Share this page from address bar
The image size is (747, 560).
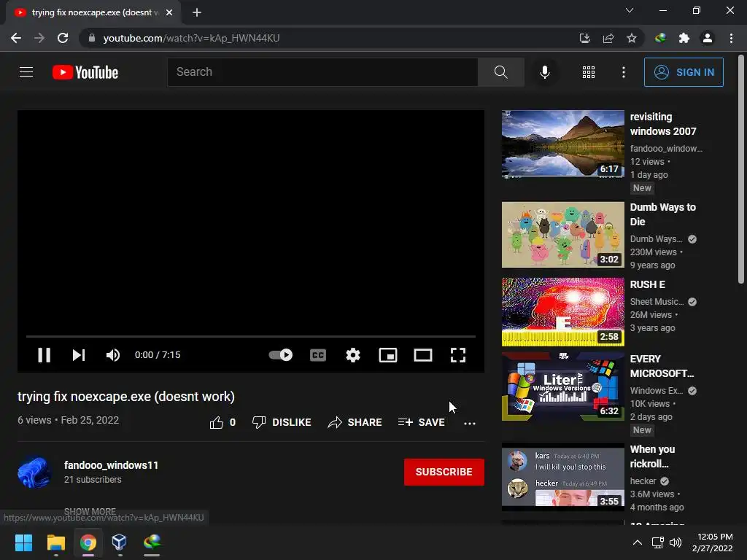(x=608, y=38)
